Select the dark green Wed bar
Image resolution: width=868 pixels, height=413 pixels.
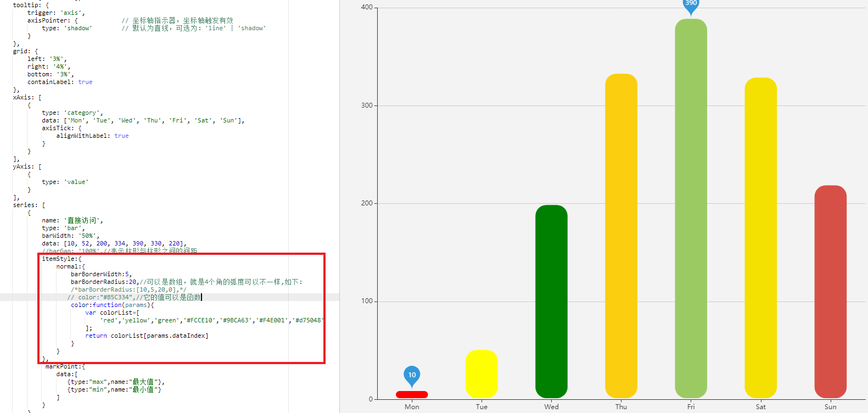click(551, 302)
